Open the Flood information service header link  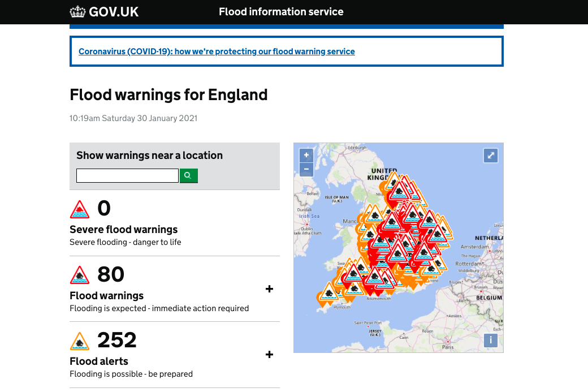pyautogui.click(x=281, y=12)
